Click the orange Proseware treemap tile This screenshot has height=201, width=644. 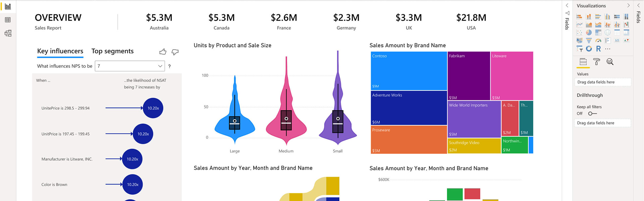409,140
